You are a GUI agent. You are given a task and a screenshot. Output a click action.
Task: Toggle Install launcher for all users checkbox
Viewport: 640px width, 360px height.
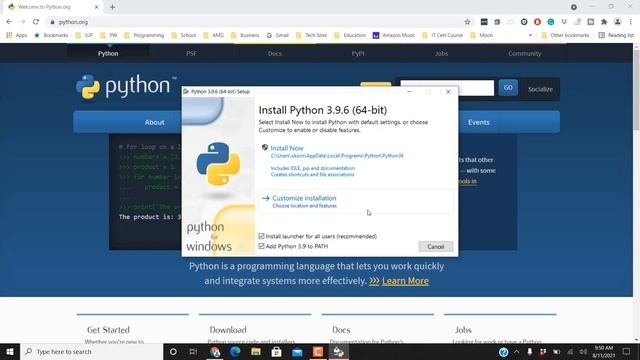(262, 236)
